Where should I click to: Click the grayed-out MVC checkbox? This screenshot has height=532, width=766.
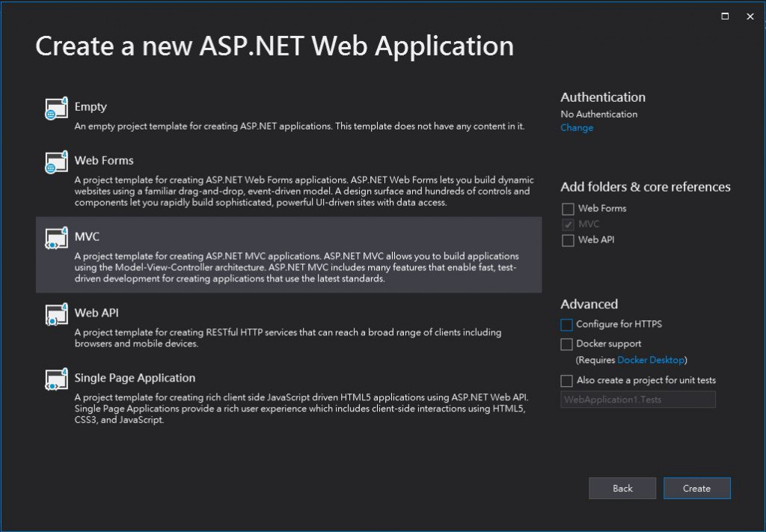569,224
